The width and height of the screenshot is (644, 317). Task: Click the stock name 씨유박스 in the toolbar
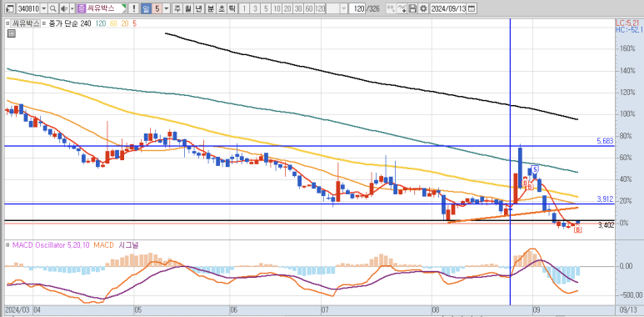101,8
